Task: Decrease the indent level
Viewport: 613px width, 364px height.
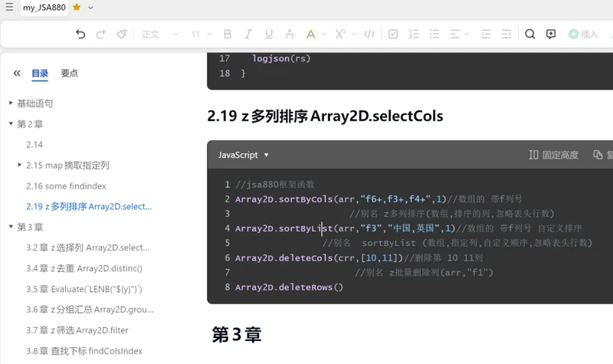Action: tap(486, 34)
